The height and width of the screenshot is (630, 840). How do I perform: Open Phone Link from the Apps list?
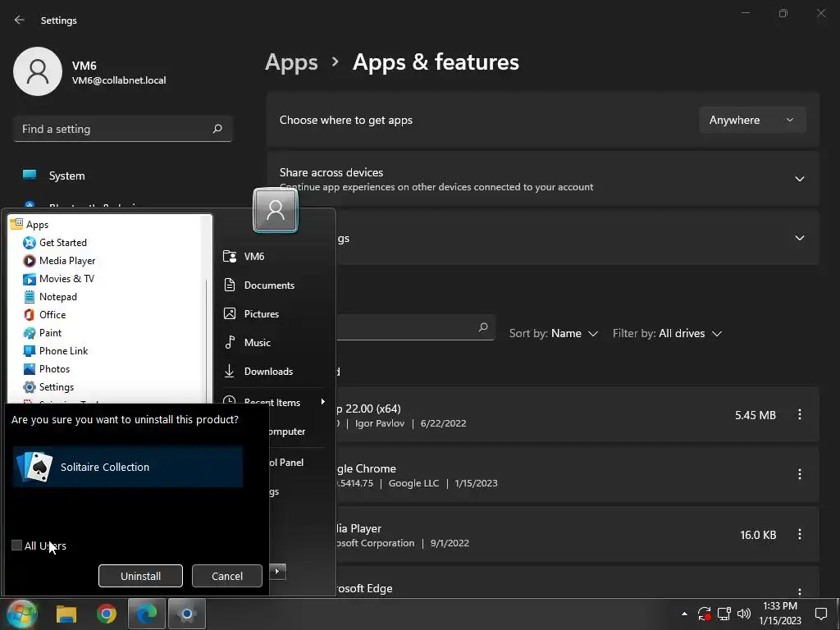(63, 351)
